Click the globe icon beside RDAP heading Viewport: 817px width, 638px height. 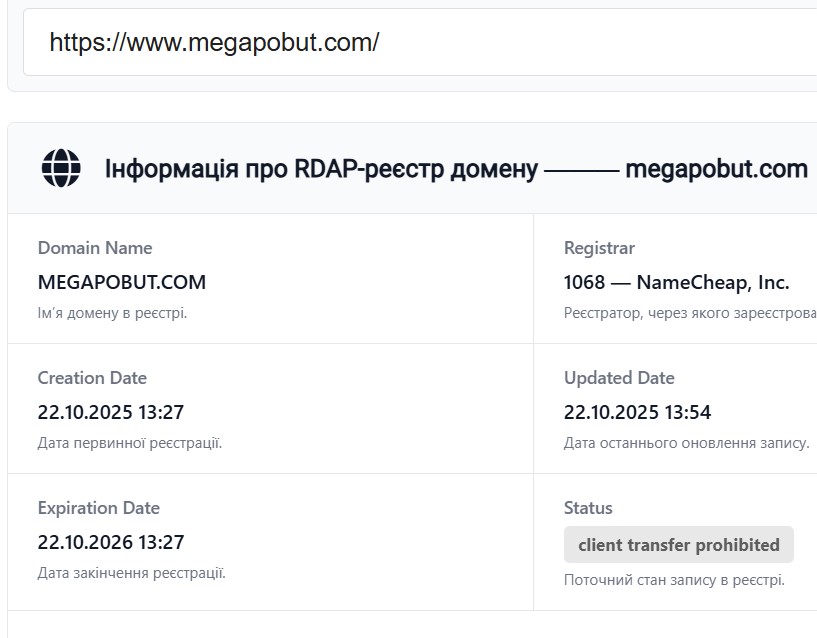coord(61,168)
